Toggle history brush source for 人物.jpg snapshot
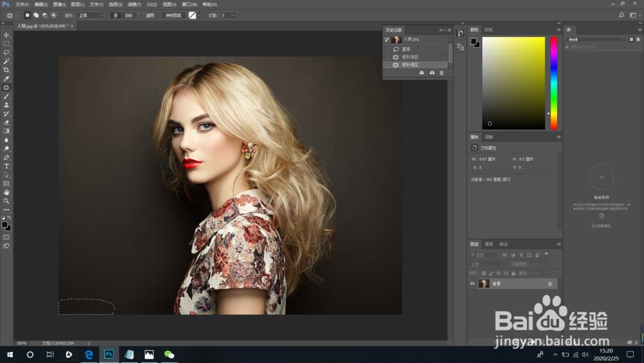The image size is (644, 363). pos(386,39)
